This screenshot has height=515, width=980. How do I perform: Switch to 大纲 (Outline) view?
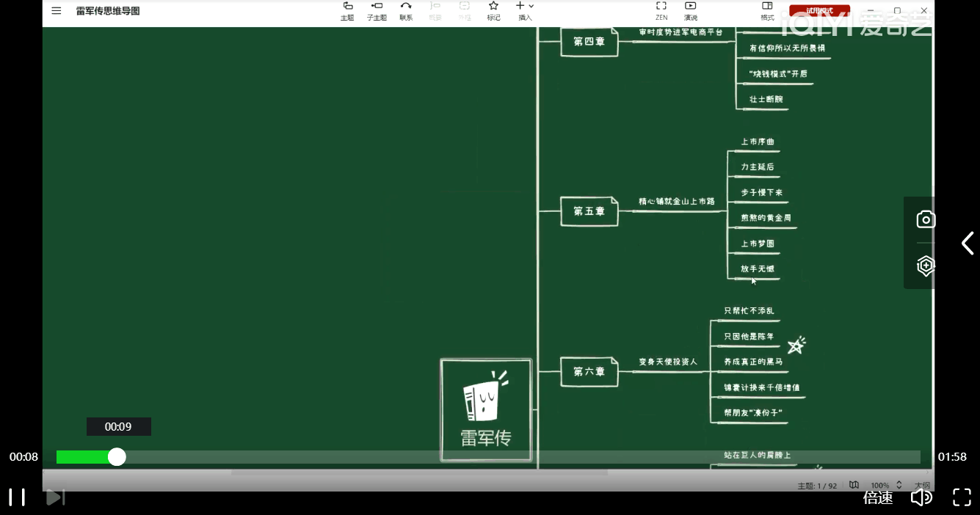click(922, 485)
